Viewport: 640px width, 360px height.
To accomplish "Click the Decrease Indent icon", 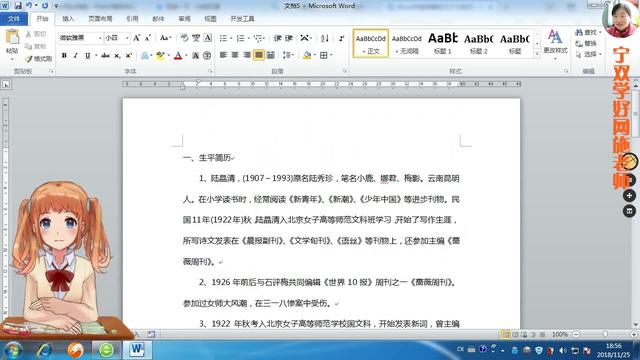I will pyautogui.click(x=278, y=38).
